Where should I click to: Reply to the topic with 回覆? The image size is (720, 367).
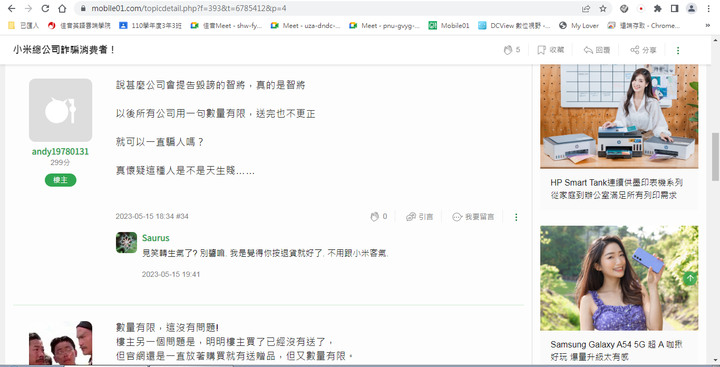pos(596,50)
